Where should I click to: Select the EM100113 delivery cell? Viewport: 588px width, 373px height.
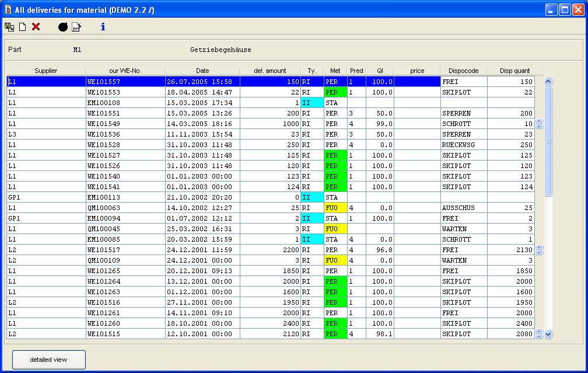click(x=125, y=197)
